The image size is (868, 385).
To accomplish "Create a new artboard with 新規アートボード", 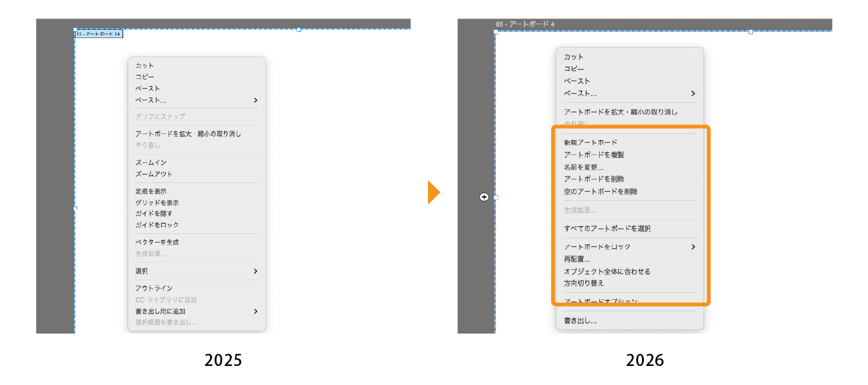I will [x=591, y=142].
